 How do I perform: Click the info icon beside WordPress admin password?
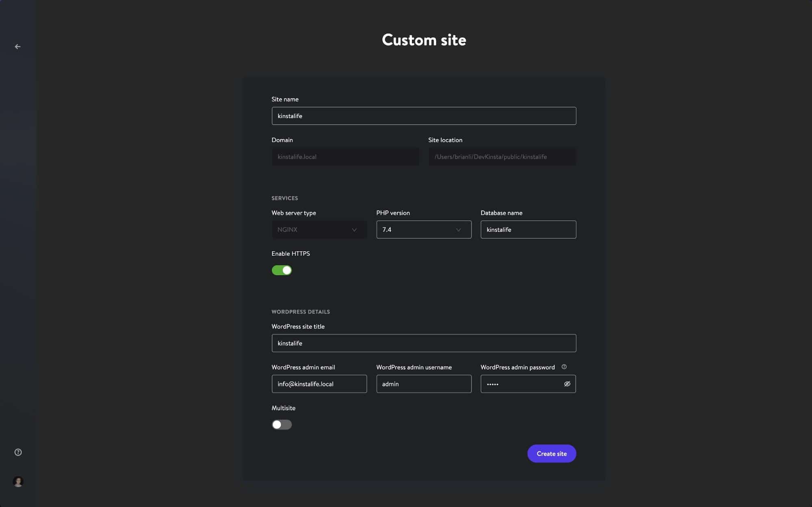pyautogui.click(x=565, y=367)
